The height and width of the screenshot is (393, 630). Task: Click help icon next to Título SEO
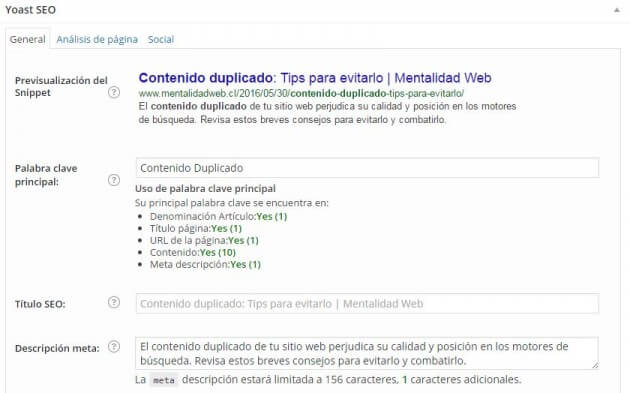[x=114, y=302]
